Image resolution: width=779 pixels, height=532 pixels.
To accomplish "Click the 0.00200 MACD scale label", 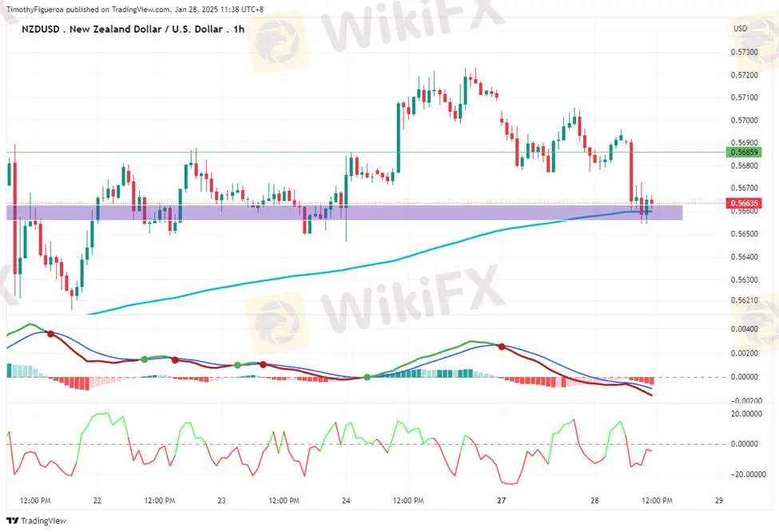I will (x=745, y=353).
